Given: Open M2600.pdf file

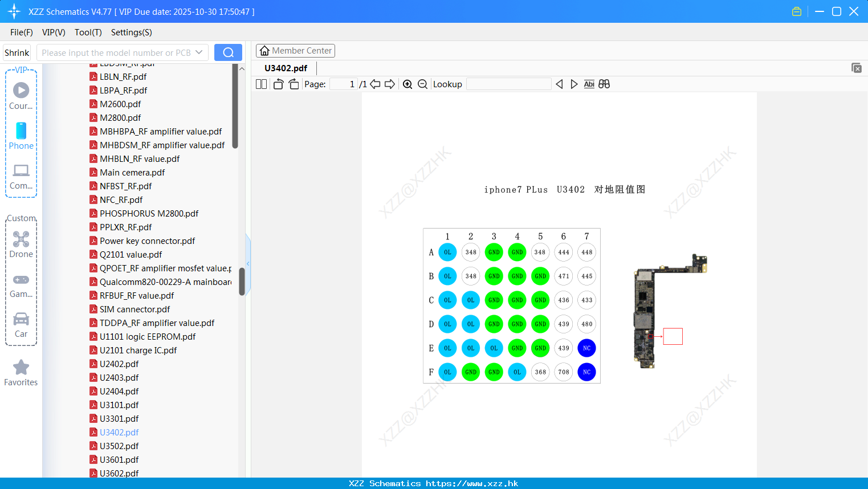Looking at the screenshot, I should 115,104.
